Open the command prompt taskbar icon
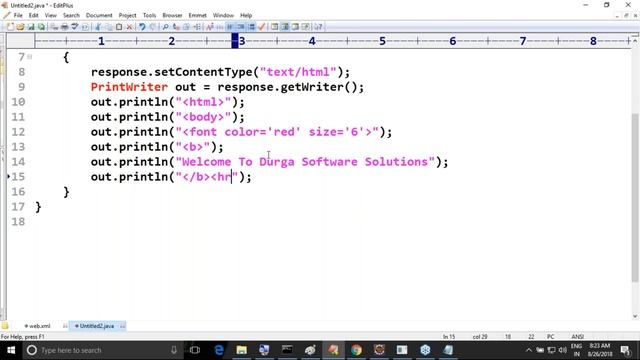The width and height of the screenshot is (640, 360). pyautogui.click(x=287, y=350)
